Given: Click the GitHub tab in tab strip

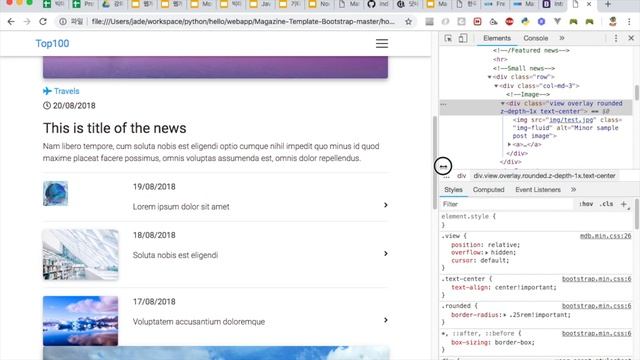Looking at the screenshot, I should 378,4.
